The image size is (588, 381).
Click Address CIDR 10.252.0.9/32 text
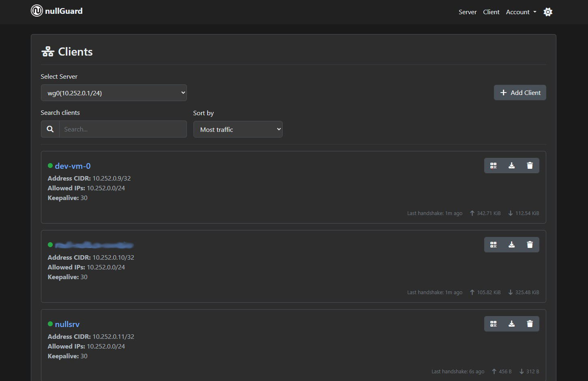(x=89, y=178)
